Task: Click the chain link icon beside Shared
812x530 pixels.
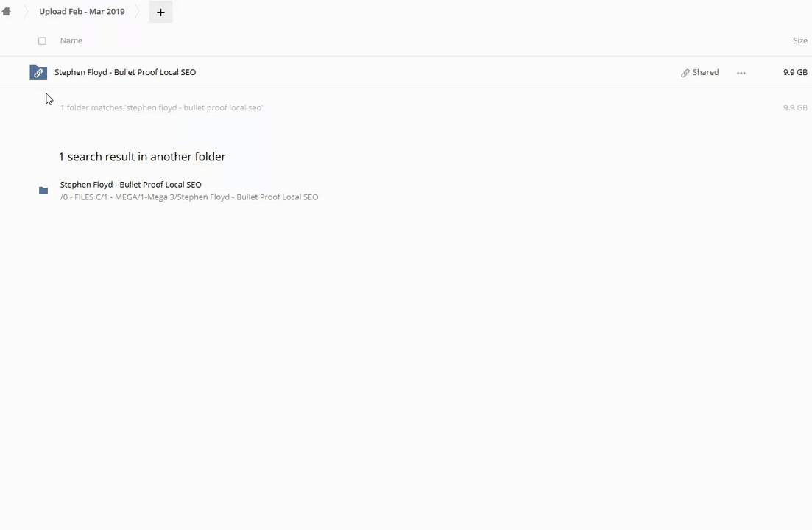Action: (685, 73)
